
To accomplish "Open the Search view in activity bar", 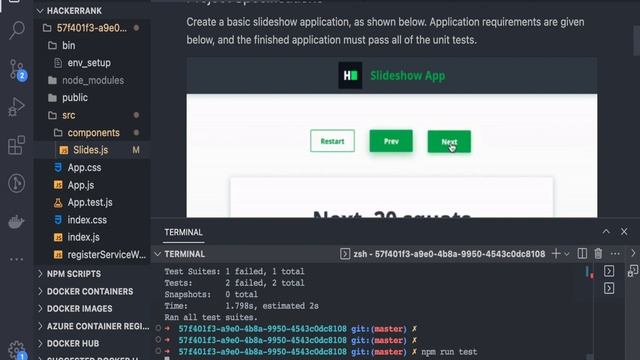I will (16, 30).
